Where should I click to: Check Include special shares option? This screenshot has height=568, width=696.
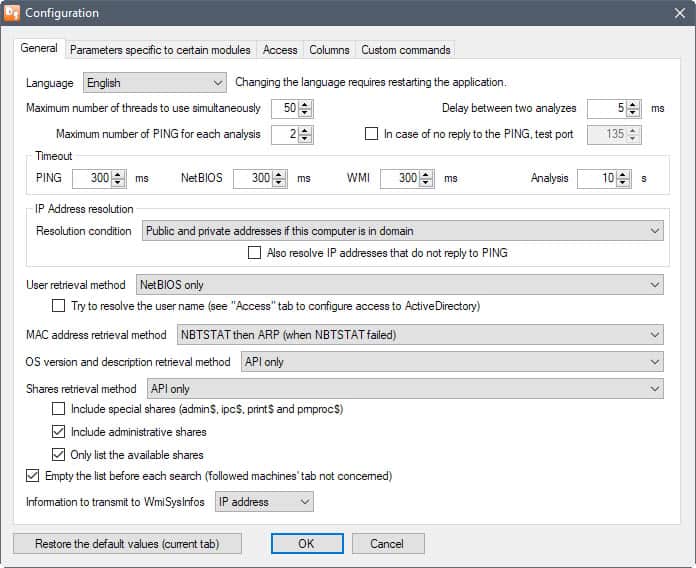pos(59,409)
